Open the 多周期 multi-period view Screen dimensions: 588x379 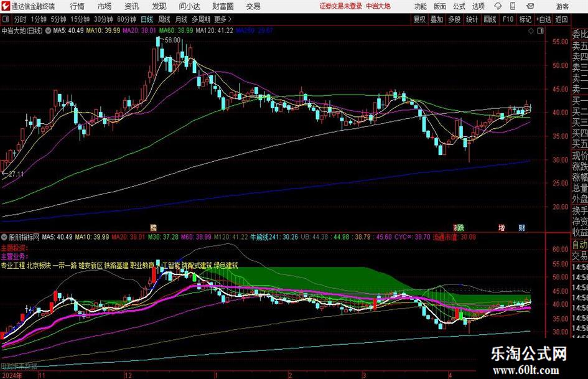click(x=201, y=19)
